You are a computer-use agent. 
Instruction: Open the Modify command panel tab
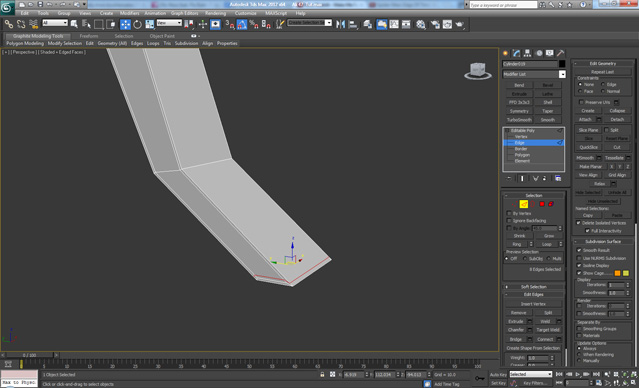tap(517, 53)
